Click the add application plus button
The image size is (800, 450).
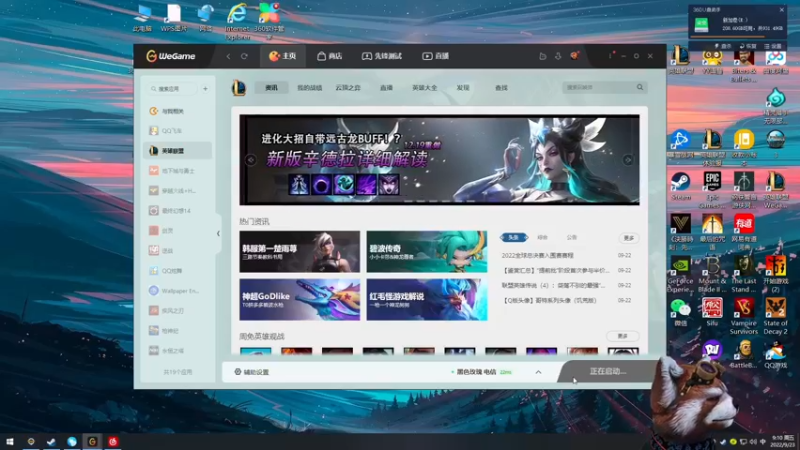coord(205,89)
